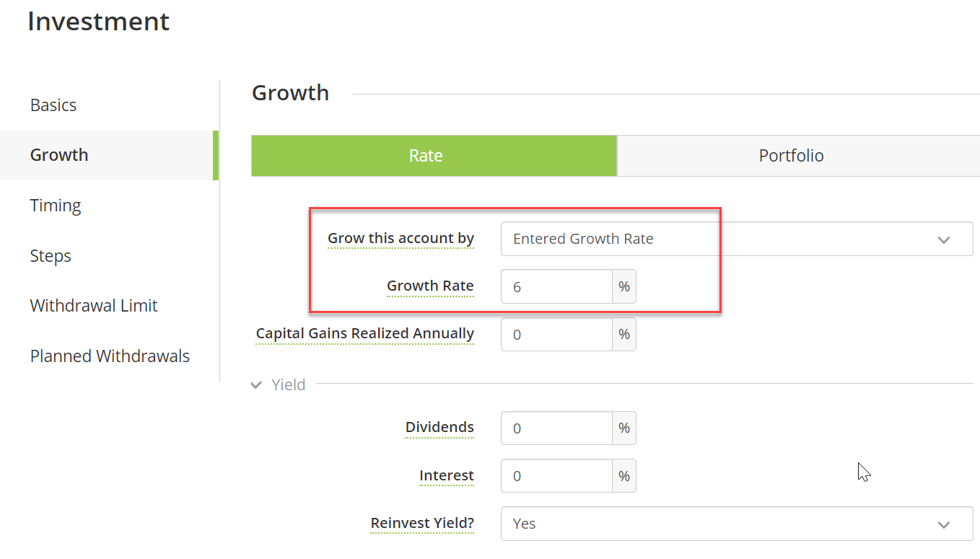Click the 'Grow this account by' label help link
The height and width of the screenshot is (559, 980).
(401, 239)
